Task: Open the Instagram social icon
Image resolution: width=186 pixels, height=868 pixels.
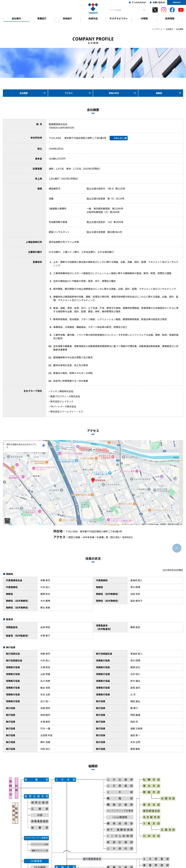Action: coord(164,10)
